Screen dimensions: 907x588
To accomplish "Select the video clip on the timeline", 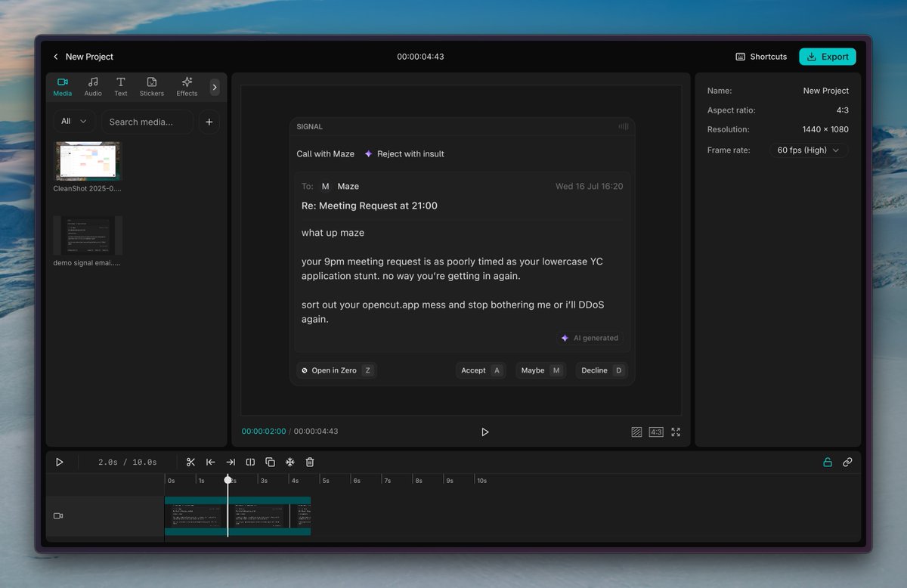I will tap(237, 516).
